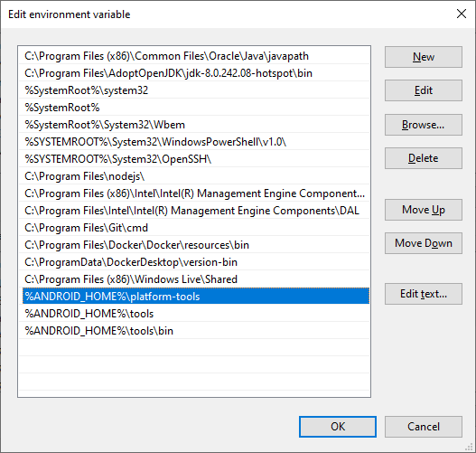The width and height of the screenshot is (476, 453).
Task: Select the C:\Program Files\nodejs\ entry
Action: pos(194,176)
